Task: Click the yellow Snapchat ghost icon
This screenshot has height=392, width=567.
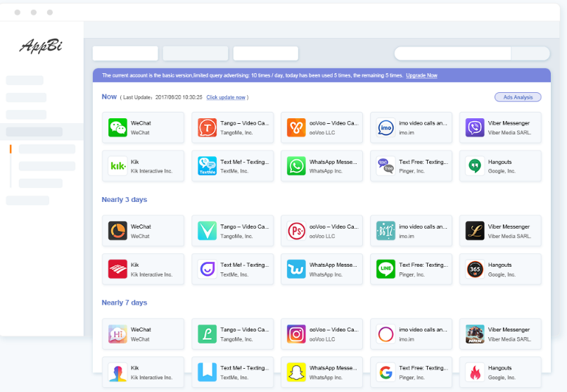Action: pyautogui.click(x=296, y=372)
